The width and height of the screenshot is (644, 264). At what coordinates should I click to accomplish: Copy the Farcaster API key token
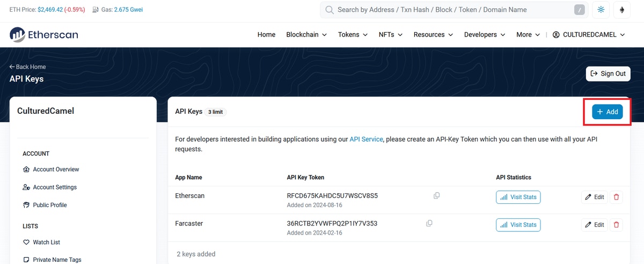(429, 223)
